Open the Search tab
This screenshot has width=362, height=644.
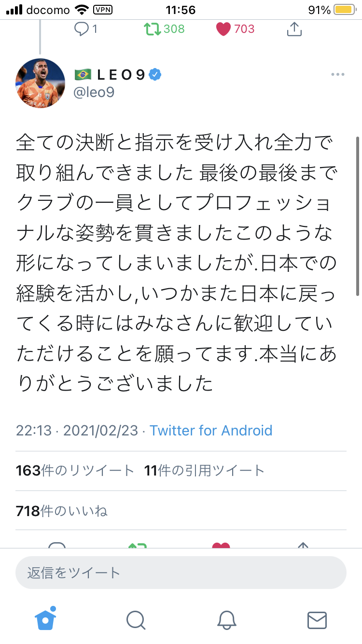click(x=136, y=620)
